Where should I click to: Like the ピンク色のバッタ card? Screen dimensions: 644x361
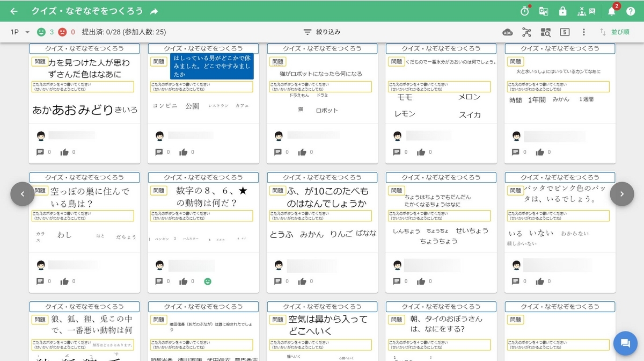[541, 281]
